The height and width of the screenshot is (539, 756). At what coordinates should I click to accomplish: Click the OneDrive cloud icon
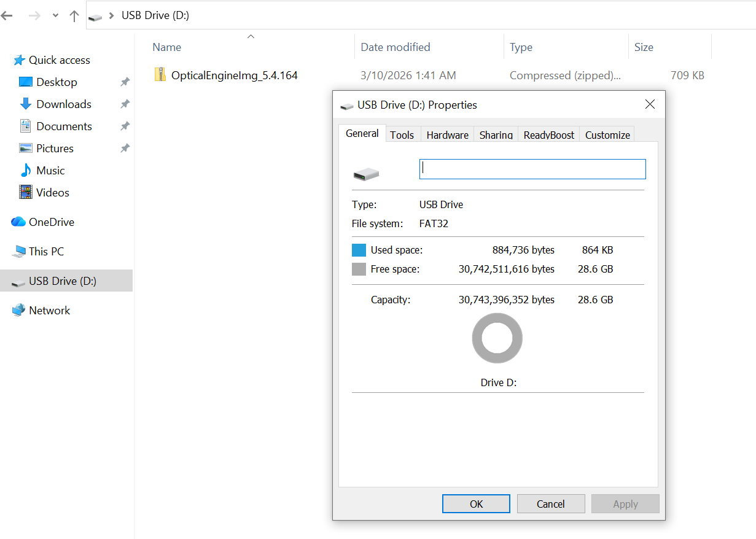[18, 222]
